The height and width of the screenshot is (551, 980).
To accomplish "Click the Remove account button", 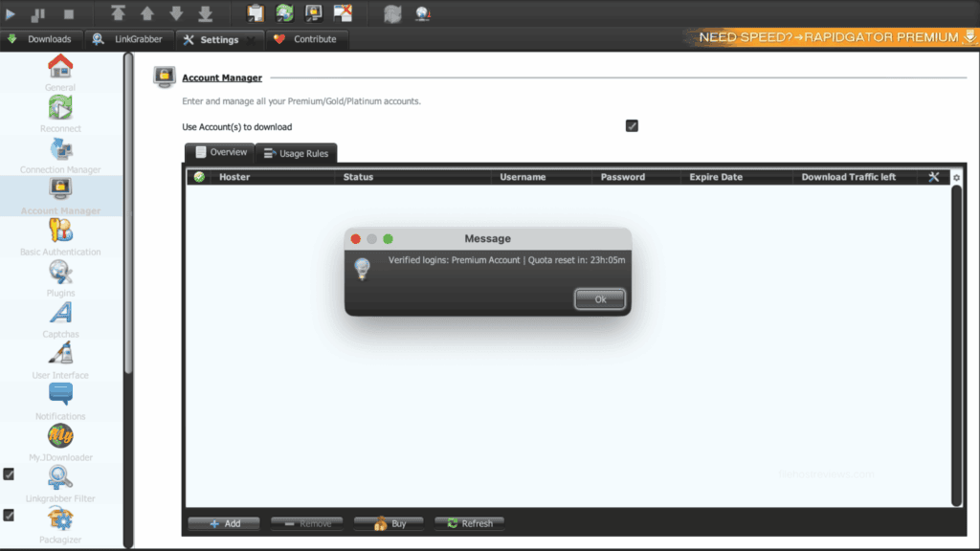I will tap(307, 523).
